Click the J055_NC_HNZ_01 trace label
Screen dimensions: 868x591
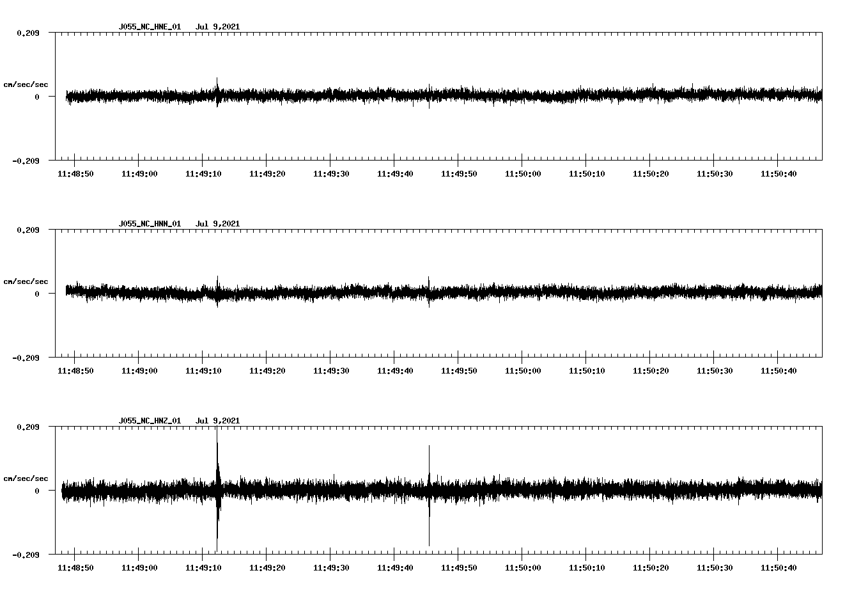(x=148, y=420)
